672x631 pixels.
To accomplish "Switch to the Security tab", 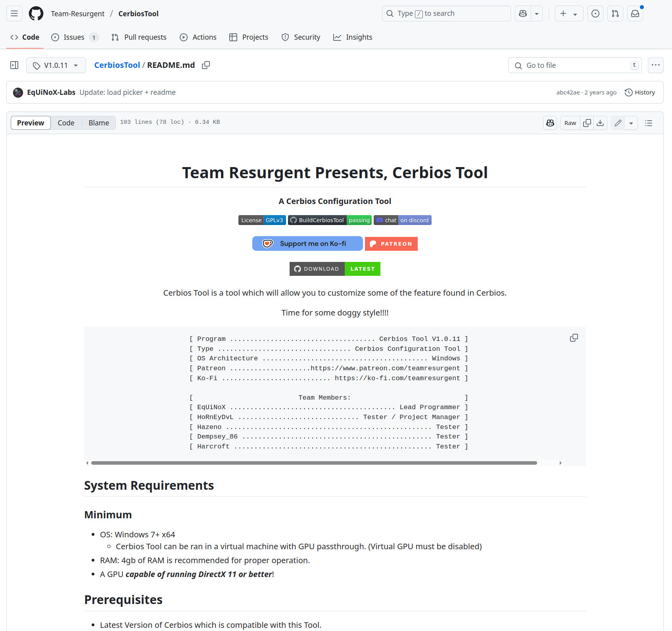I will (x=301, y=37).
